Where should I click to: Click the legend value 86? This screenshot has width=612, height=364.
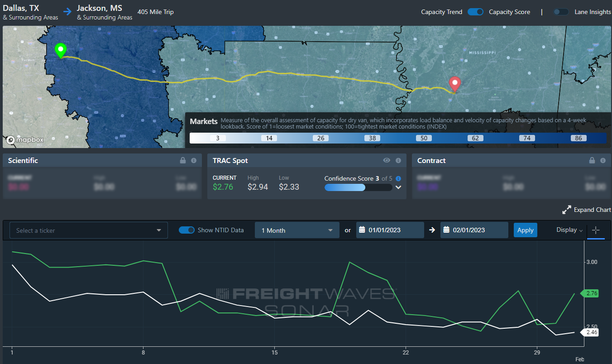[x=579, y=138]
